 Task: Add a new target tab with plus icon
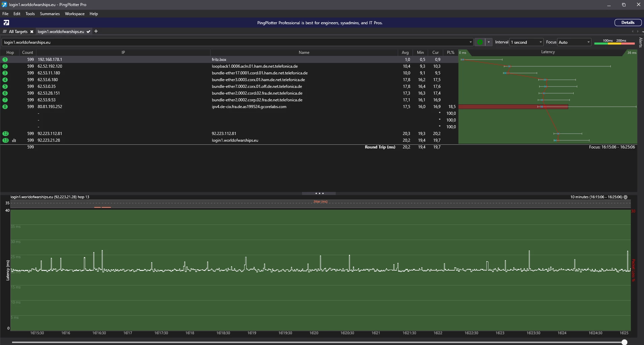(96, 31)
